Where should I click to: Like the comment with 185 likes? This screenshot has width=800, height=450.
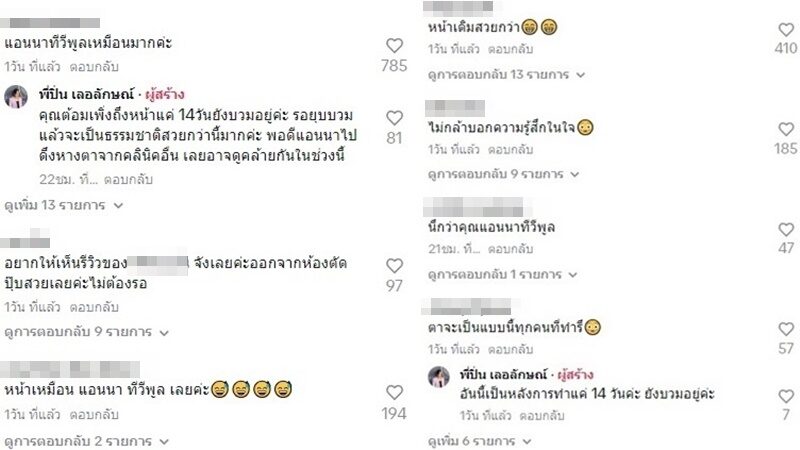pos(786,129)
